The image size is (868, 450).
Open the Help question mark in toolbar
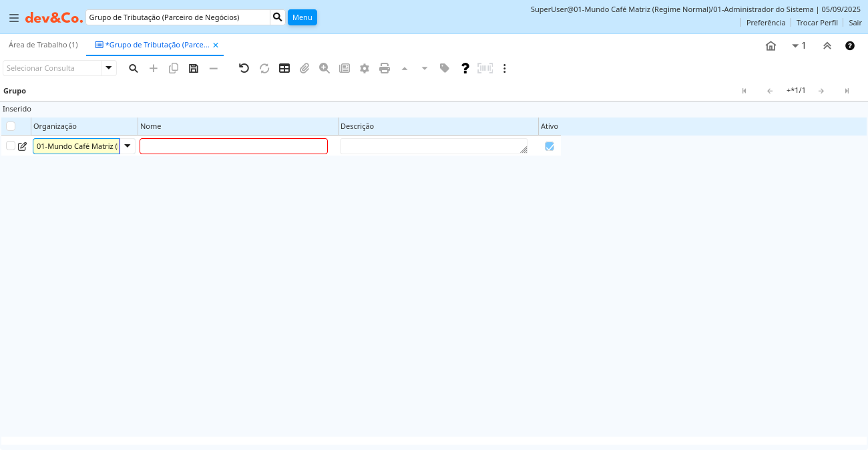click(465, 68)
